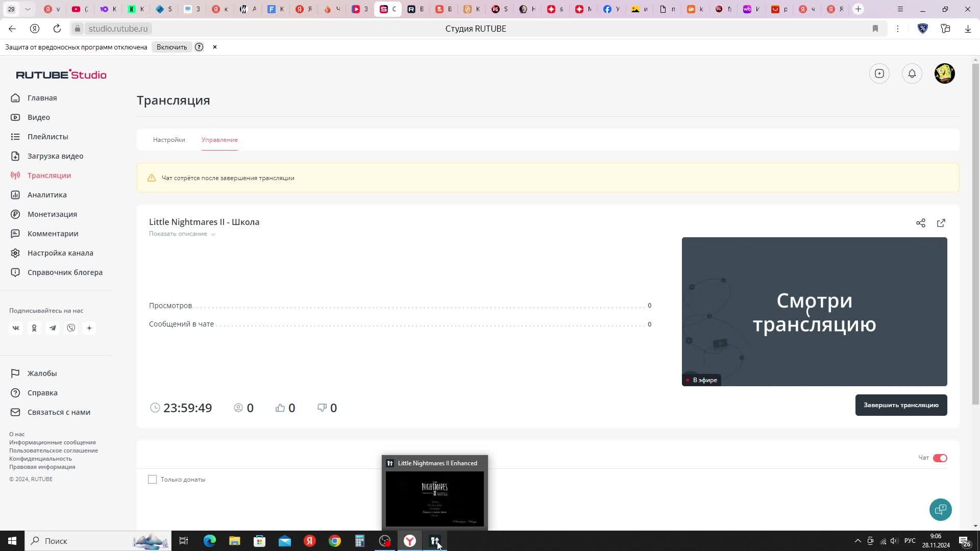Open RUTUBE Odnoklassniki social link
The width and height of the screenshot is (980, 551).
(x=34, y=328)
